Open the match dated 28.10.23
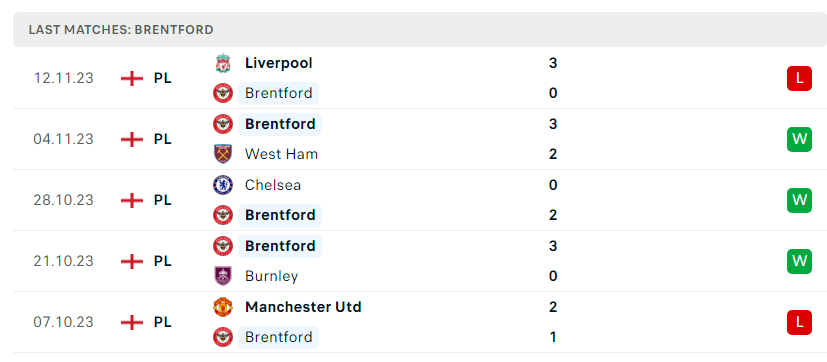Image resolution: width=827 pixels, height=362 pixels. (x=420, y=200)
